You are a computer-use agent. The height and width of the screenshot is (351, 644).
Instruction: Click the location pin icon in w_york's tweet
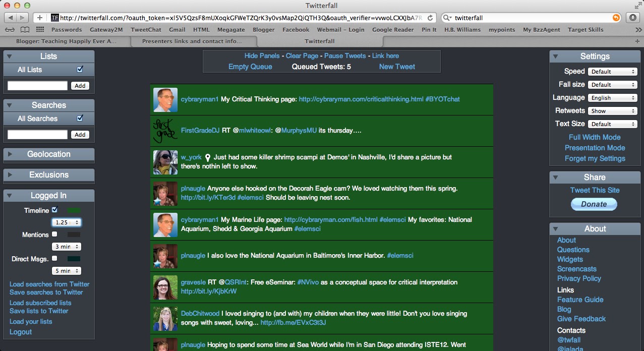coord(207,157)
